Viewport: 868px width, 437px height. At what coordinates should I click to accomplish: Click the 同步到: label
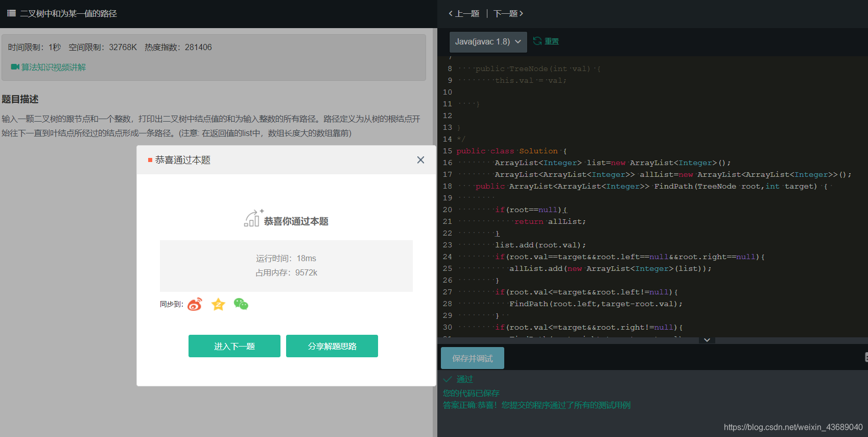[x=172, y=304]
